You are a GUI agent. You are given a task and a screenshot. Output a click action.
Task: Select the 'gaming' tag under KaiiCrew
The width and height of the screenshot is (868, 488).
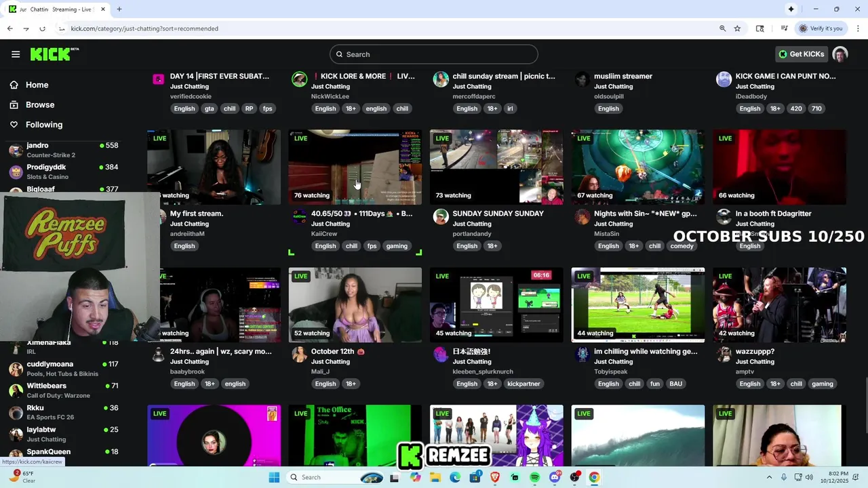pos(397,246)
